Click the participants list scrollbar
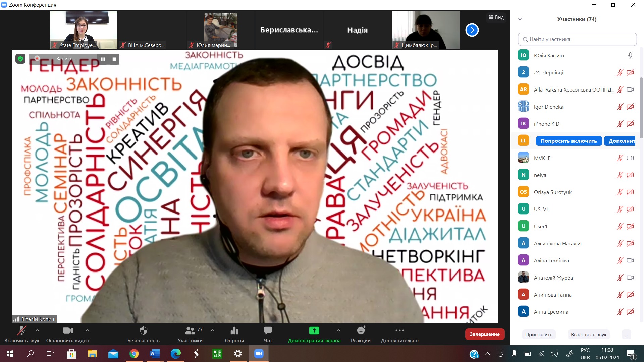This screenshot has width=644, height=362. [x=641, y=107]
